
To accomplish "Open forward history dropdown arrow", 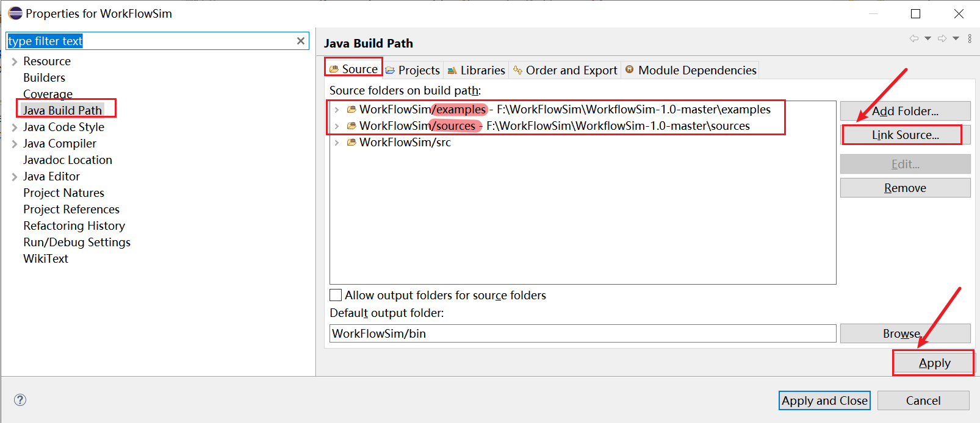I will click(956, 38).
